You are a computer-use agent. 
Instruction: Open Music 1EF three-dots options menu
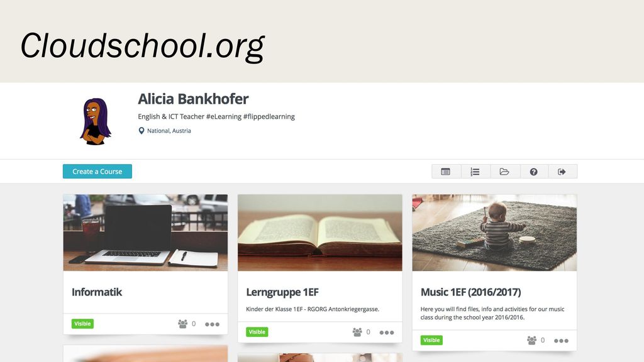click(562, 341)
